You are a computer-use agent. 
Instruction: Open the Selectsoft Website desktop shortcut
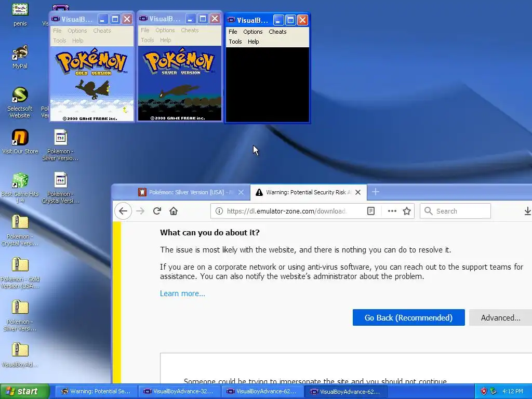click(20, 102)
